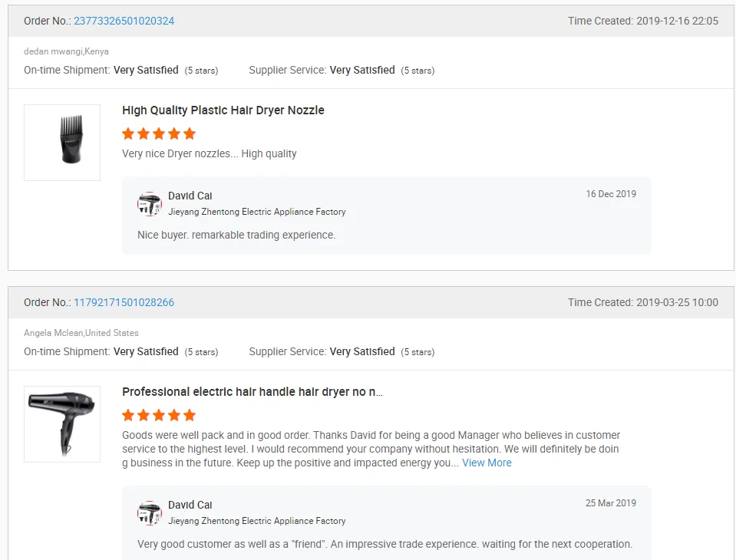Click reviewer name dedan mwangi, Kenya
The height and width of the screenshot is (560, 736).
point(66,51)
